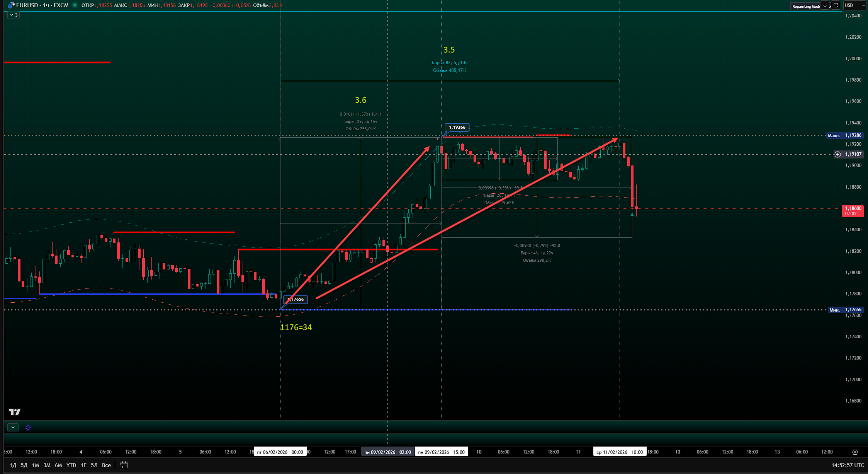Open the go-to-date calendar icon
This screenshot has width=868, height=474.
124,465
